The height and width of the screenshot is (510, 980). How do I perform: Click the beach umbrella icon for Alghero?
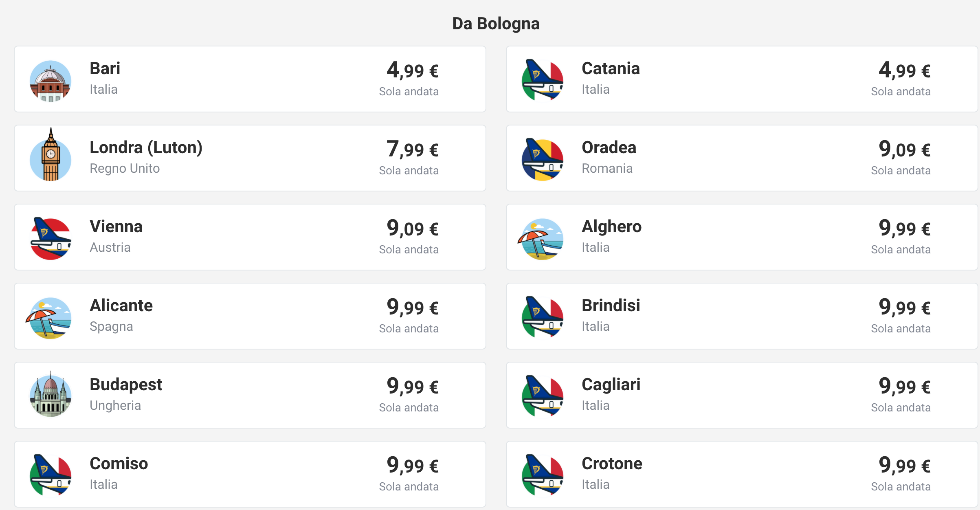click(x=541, y=239)
